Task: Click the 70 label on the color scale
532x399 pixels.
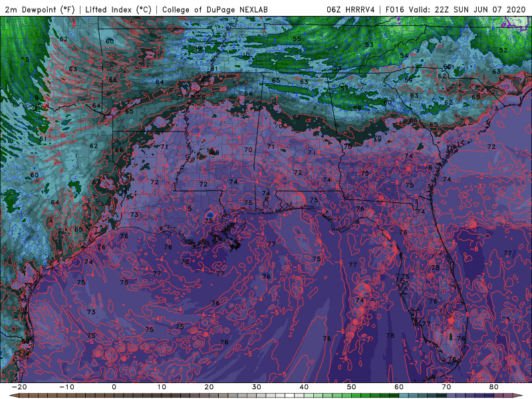Action: click(x=446, y=387)
